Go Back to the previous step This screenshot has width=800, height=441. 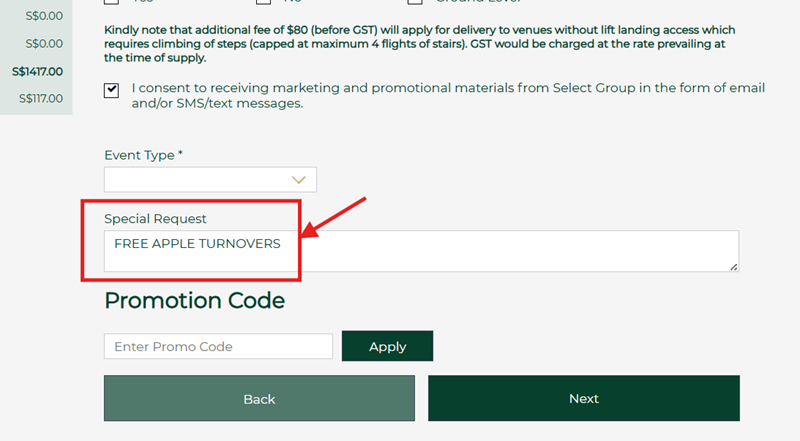click(x=259, y=399)
